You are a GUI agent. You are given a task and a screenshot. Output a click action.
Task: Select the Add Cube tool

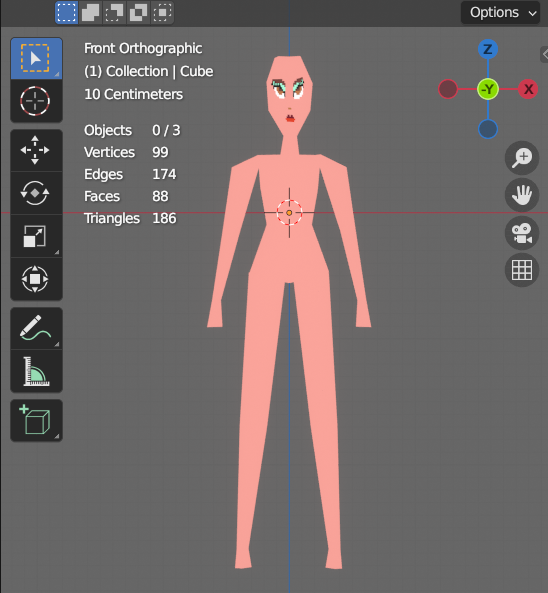36,421
